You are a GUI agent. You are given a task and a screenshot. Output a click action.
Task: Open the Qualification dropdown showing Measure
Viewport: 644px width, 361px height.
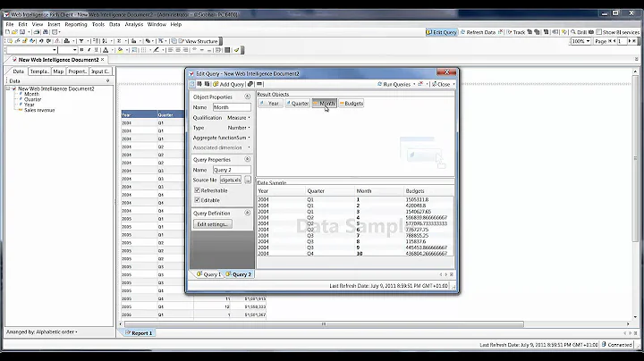[x=239, y=117]
